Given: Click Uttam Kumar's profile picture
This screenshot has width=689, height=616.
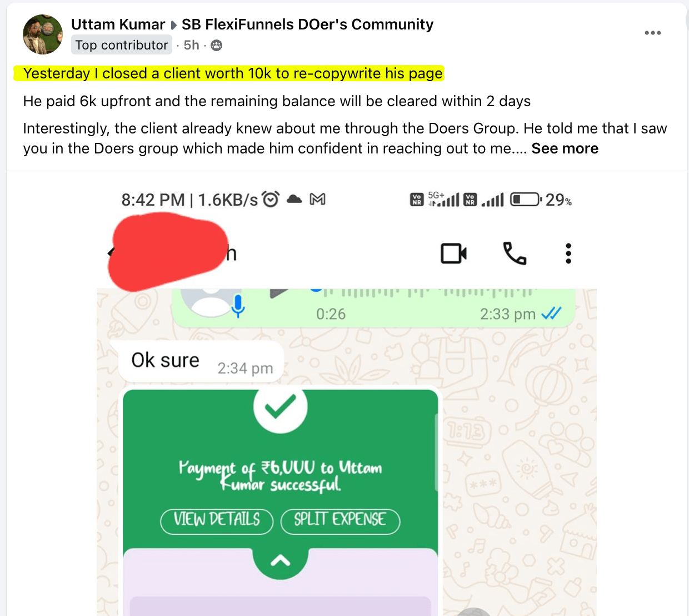Looking at the screenshot, I should tap(43, 34).
